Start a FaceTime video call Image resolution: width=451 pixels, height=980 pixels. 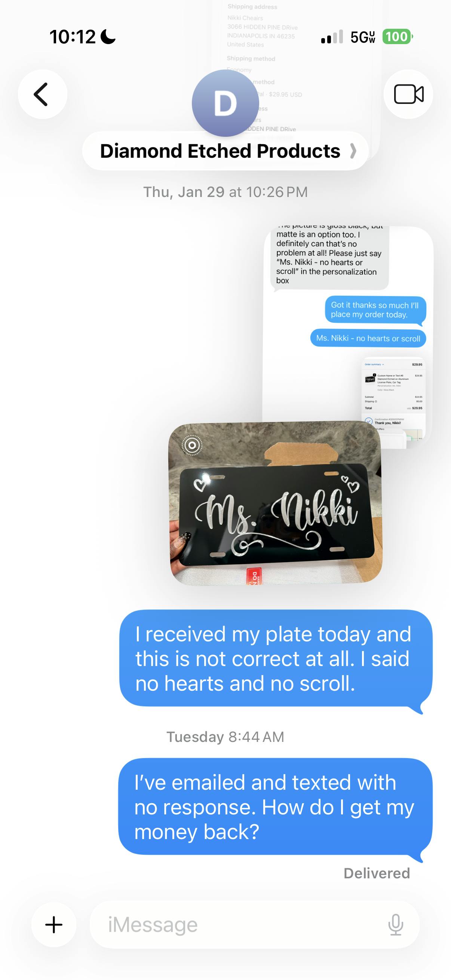pyautogui.click(x=408, y=94)
